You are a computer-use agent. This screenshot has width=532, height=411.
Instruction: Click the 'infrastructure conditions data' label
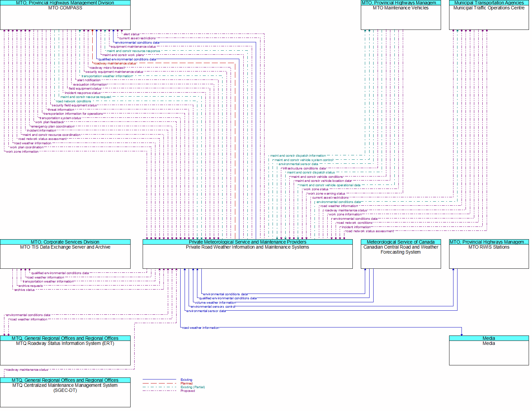pos(304,168)
